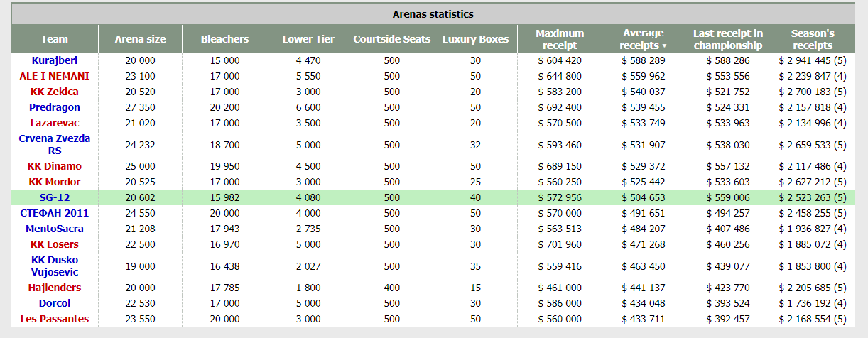The width and height of the screenshot is (868, 338).
Task: Open the Kurajberi team link
Action: (x=55, y=60)
